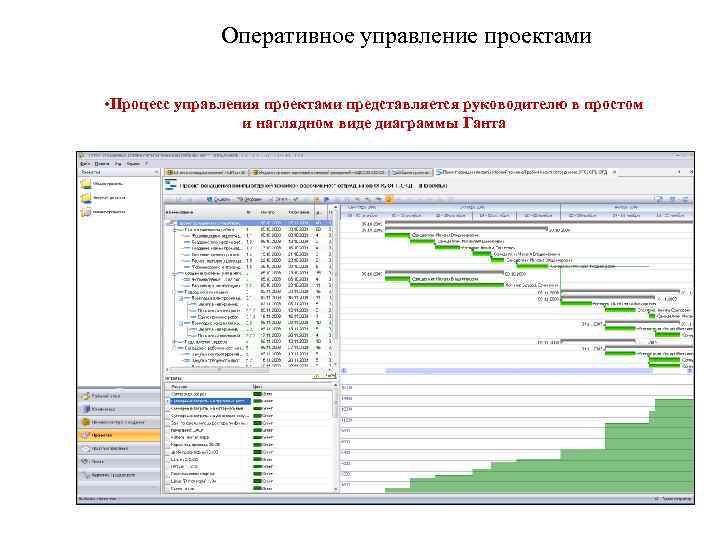Image resolution: width=720 pixels, height=540 pixels.
Task: Click the resource list vertical scrollbar
Action: [x=335, y=439]
